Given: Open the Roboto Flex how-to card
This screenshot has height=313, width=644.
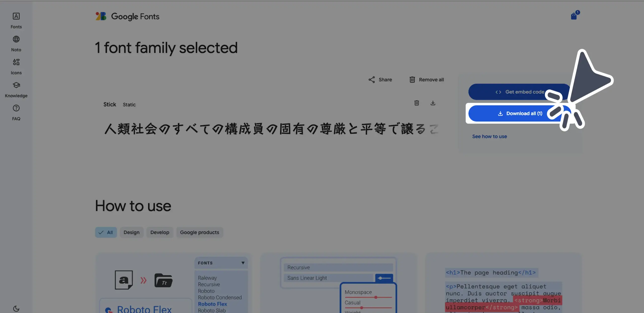Looking at the screenshot, I should 173,283.
